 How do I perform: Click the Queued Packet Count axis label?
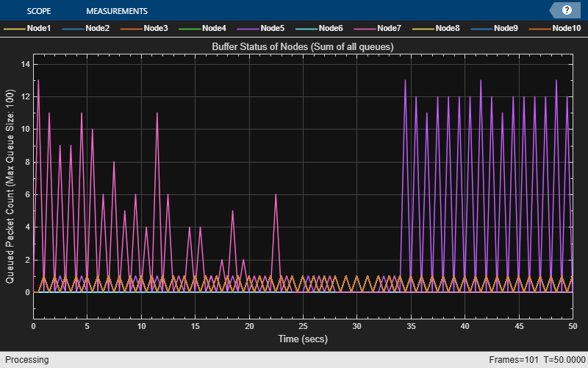pos(10,178)
